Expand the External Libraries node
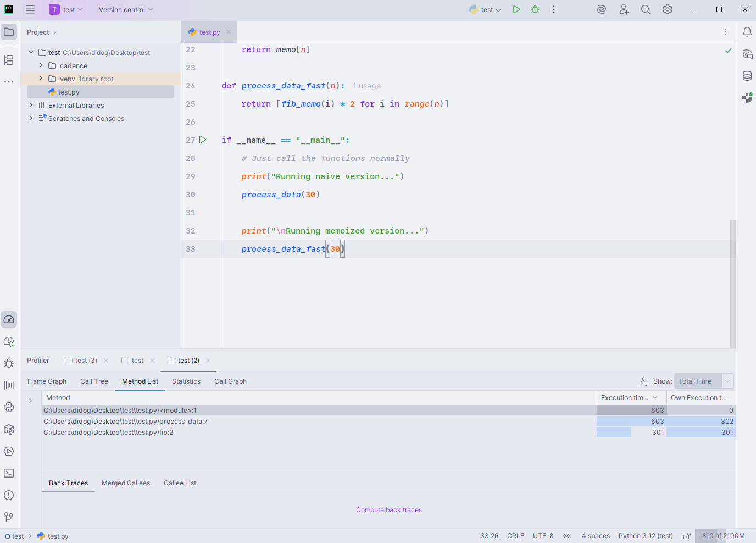This screenshot has height=543, width=756. (31, 106)
